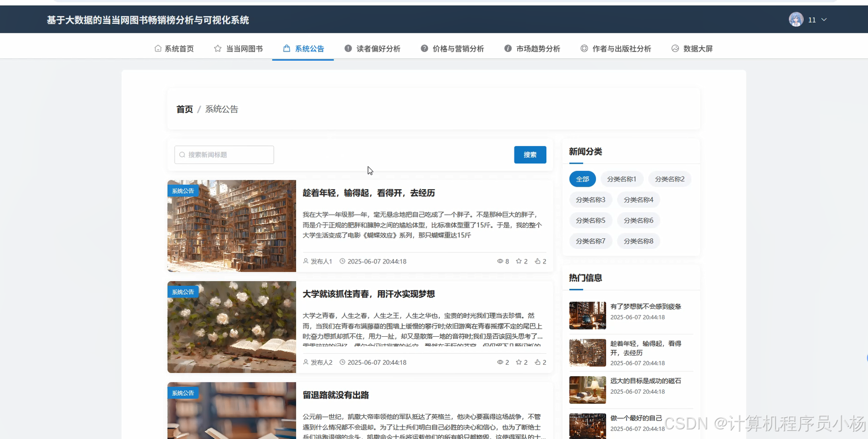Click the 热门信息 panel heading
This screenshot has width=868, height=439.
tap(585, 278)
